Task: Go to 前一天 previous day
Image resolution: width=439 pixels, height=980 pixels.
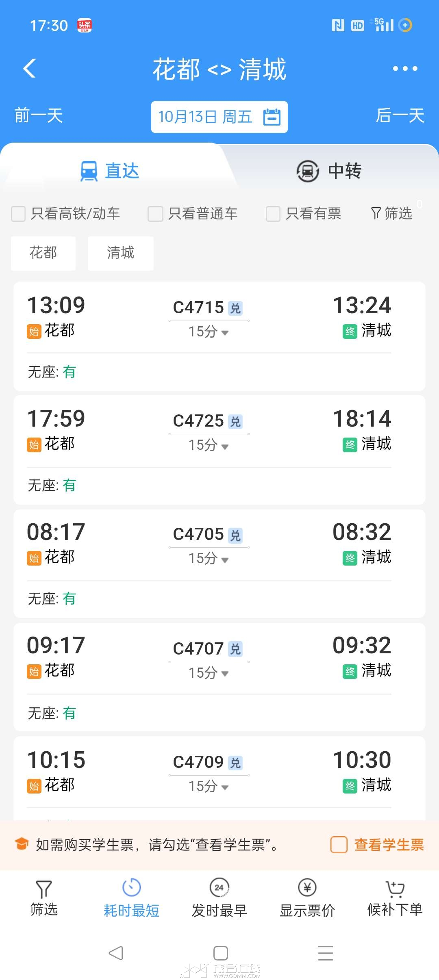Action: (39, 116)
